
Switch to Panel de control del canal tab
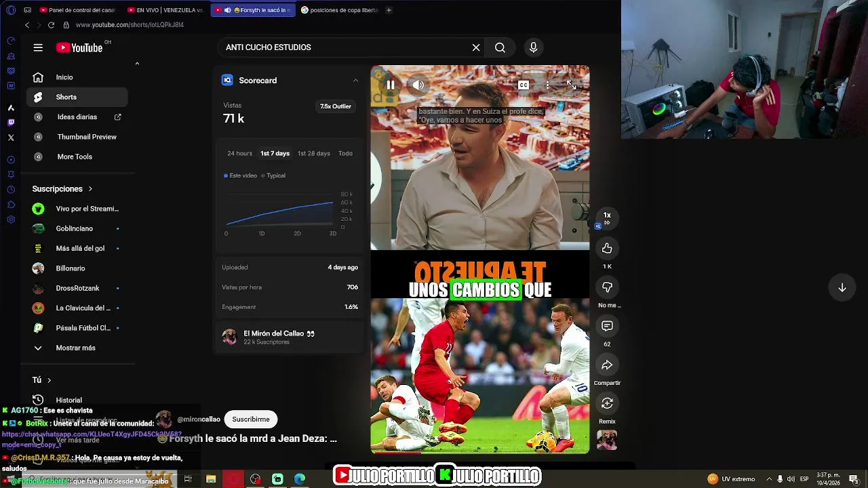(x=78, y=10)
